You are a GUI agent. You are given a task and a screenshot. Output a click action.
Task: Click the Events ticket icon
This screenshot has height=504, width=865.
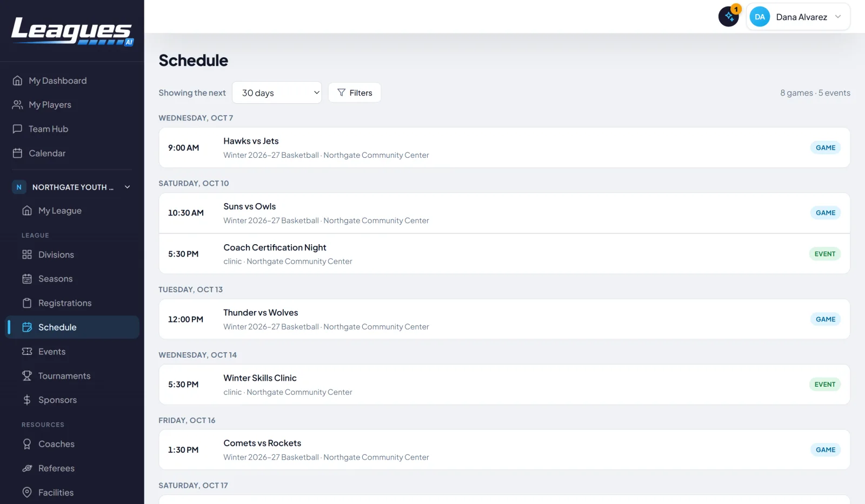27,352
